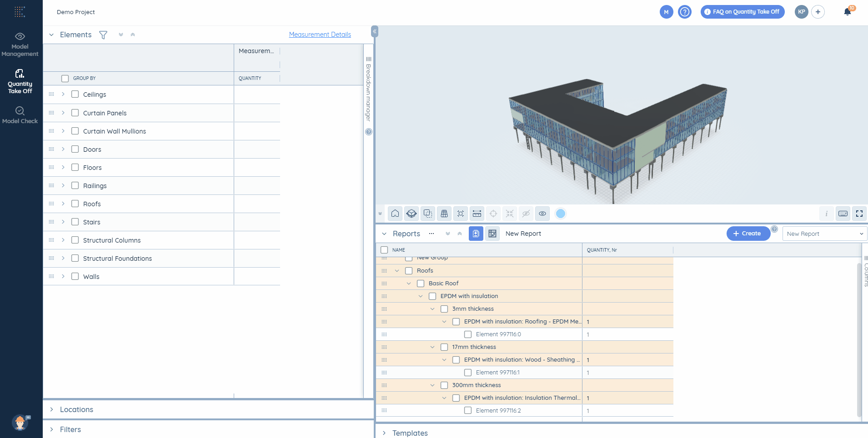Expand all rows in Elements panel
The image size is (868, 438).
pos(121,35)
